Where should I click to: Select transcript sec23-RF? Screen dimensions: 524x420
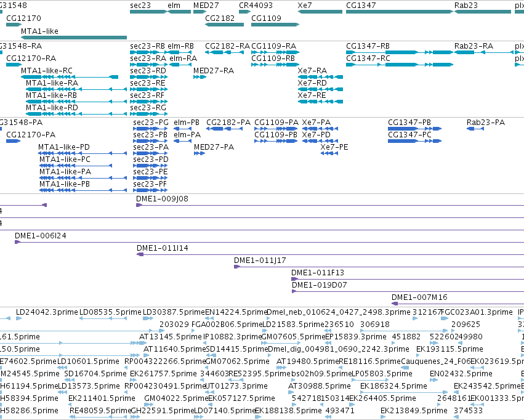[x=149, y=102]
